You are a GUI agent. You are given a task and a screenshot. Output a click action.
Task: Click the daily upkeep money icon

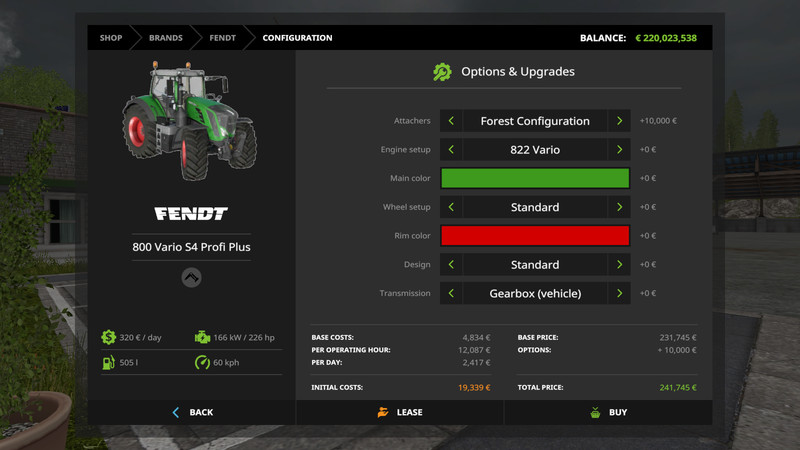(108, 338)
